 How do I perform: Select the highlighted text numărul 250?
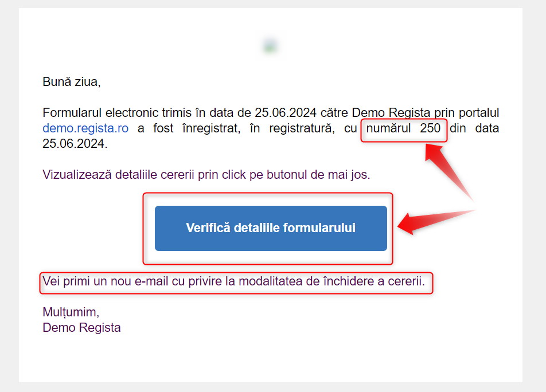tap(403, 128)
